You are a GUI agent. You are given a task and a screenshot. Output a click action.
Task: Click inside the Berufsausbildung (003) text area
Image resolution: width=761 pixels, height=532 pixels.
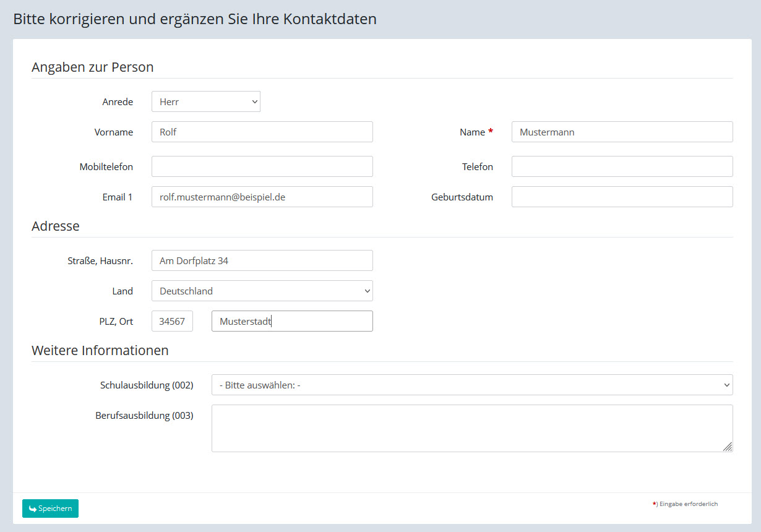click(471, 428)
